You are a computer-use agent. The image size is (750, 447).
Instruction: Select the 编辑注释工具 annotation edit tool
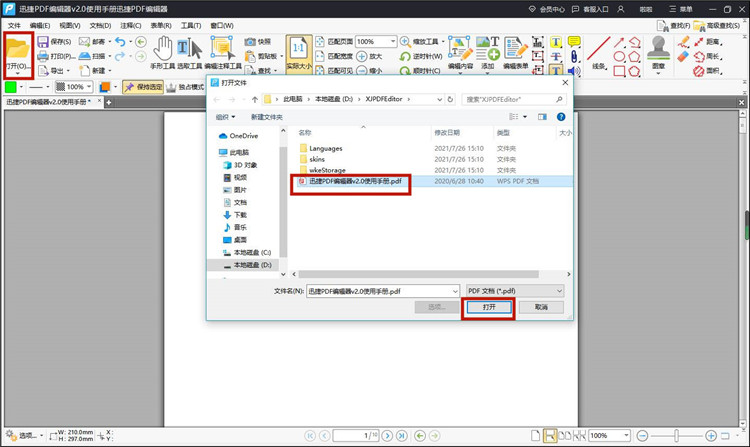click(222, 53)
